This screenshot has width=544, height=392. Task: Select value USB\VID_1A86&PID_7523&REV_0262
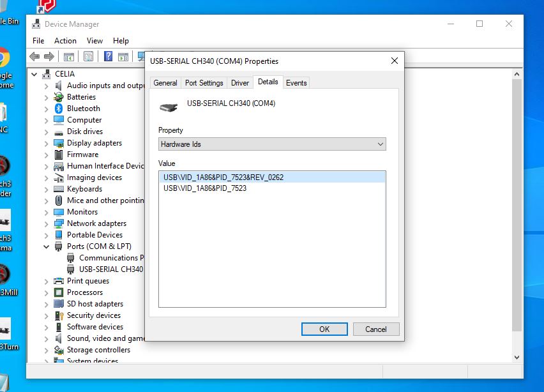coord(272,177)
